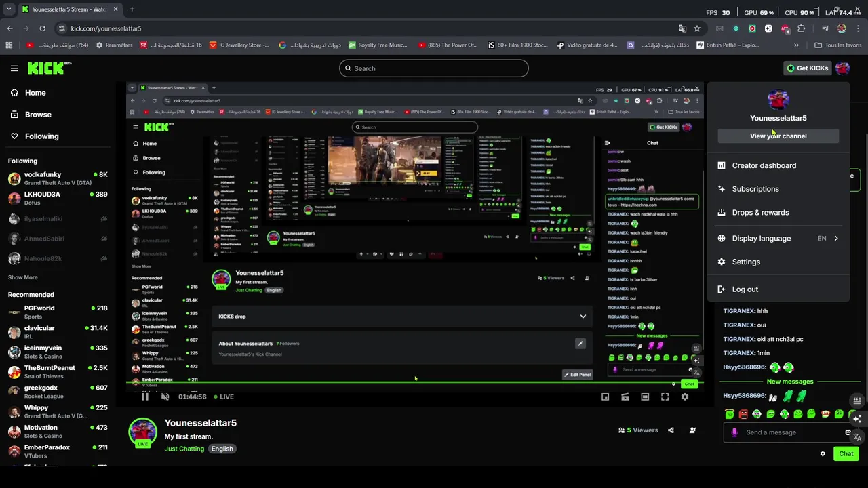This screenshot has width=868, height=488.
Task: Click the Creator dashboard icon in menu
Action: [722, 165]
